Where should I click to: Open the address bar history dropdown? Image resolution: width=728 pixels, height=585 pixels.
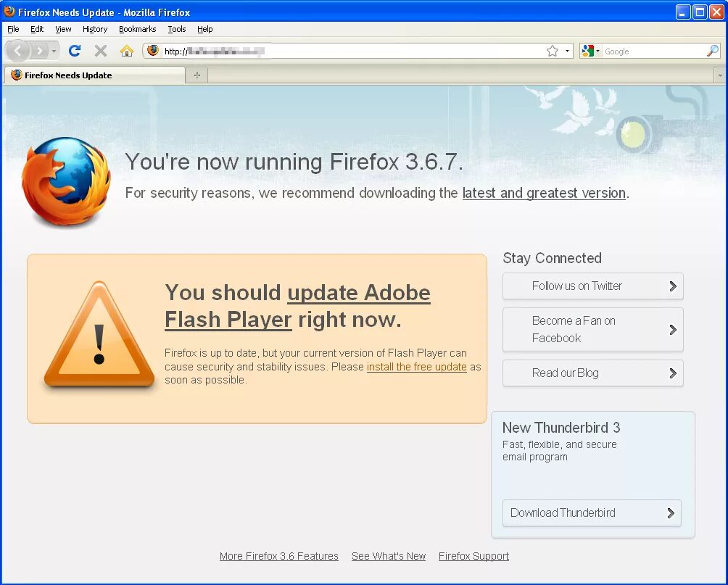coord(567,51)
